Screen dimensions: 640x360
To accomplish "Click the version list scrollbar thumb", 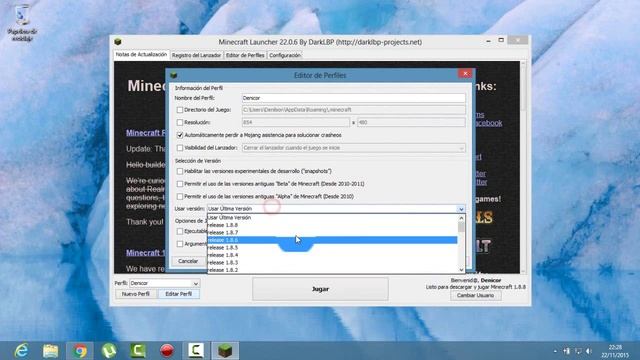I will point(461,227).
